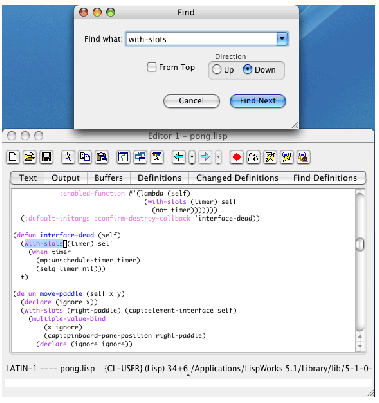
Task: Click the blue forward arrow icon
Action: tap(205, 157)
